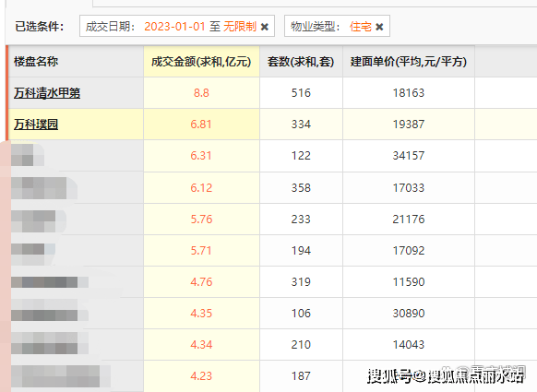537x392 pixels.
Task: Click the 无限制 end-date value in the filter
Action: tap(240, 27)
